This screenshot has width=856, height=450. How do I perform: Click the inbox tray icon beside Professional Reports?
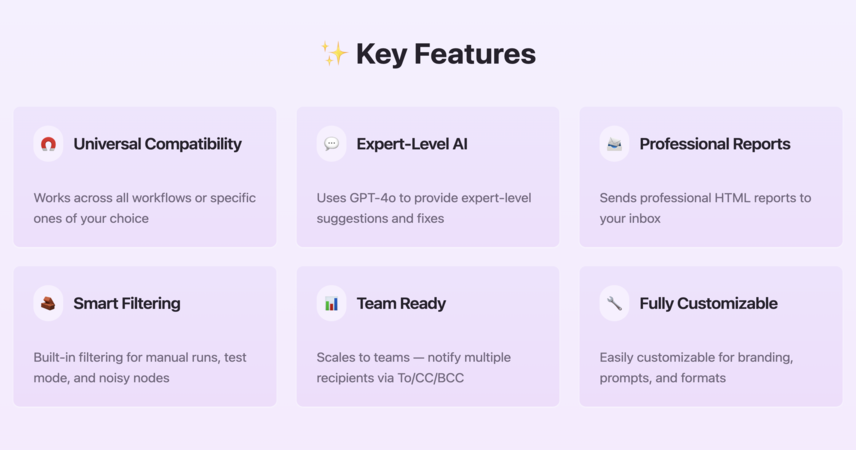pyautogui.click(x=614, y=144)
